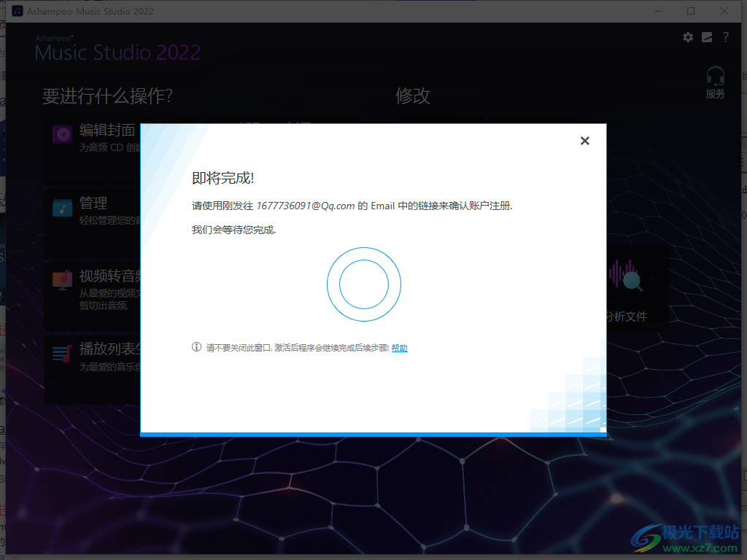This screenshot has width=747, height=560.
Task: Click the Ashampoo app icon in the title bar
Action: point(18,11)
